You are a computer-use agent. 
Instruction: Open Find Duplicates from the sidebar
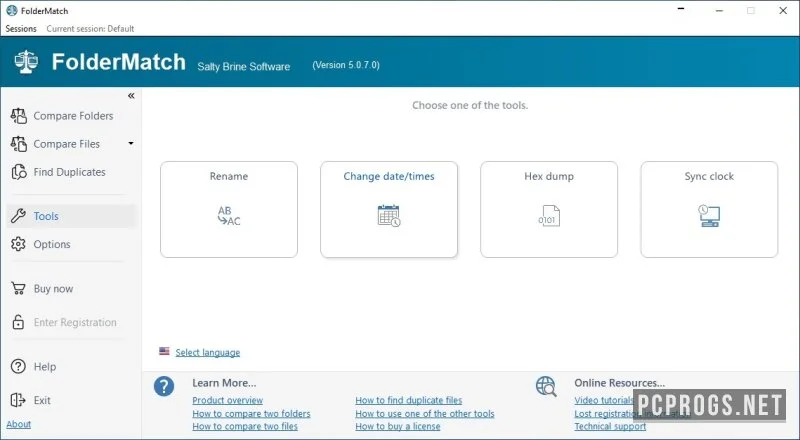(x=69, y=172)
